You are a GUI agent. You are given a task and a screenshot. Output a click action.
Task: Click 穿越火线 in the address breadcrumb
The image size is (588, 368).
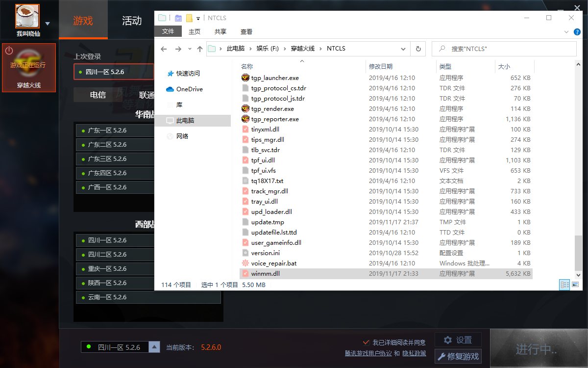pyautogui.click(x=302, y=49)
